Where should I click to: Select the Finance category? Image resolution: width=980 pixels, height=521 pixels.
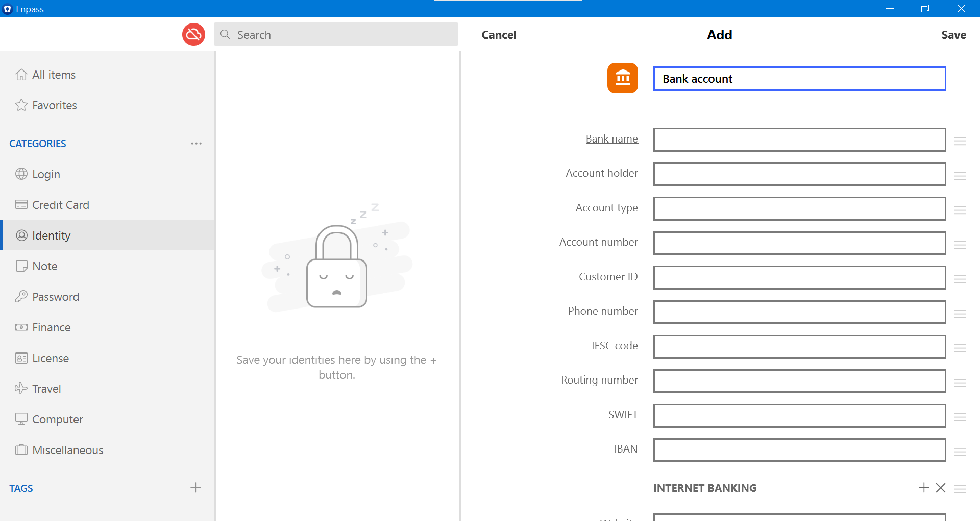pyautogui.click(x=51, y=327)
